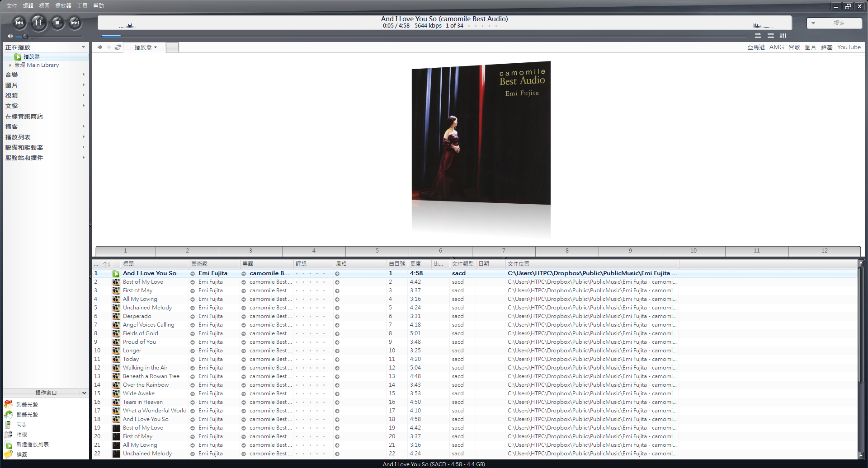Viewport: 868px width, 468px height.
Task: Open the 播放器 view dropdown
Action: pos(146,47)
